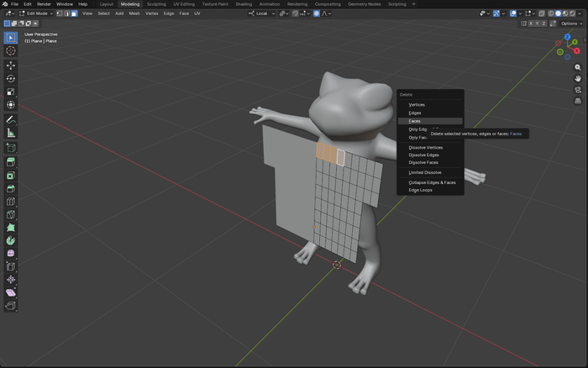Activate the Move tool

click(11, 66)
